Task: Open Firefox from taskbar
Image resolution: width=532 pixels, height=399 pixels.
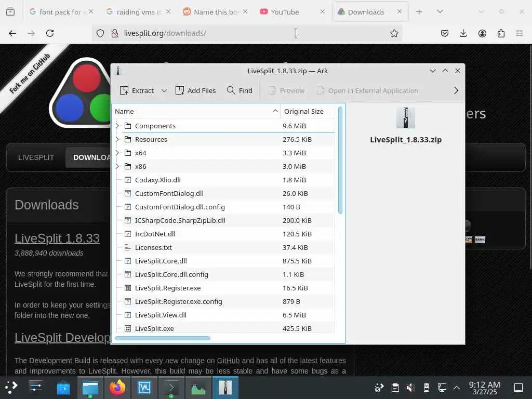Action: coord(117,388)
